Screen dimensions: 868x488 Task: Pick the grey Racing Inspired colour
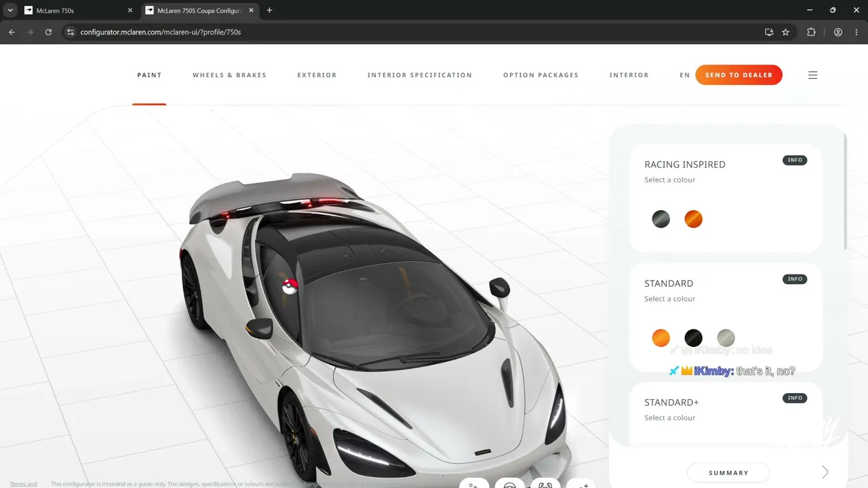(660, 219)
